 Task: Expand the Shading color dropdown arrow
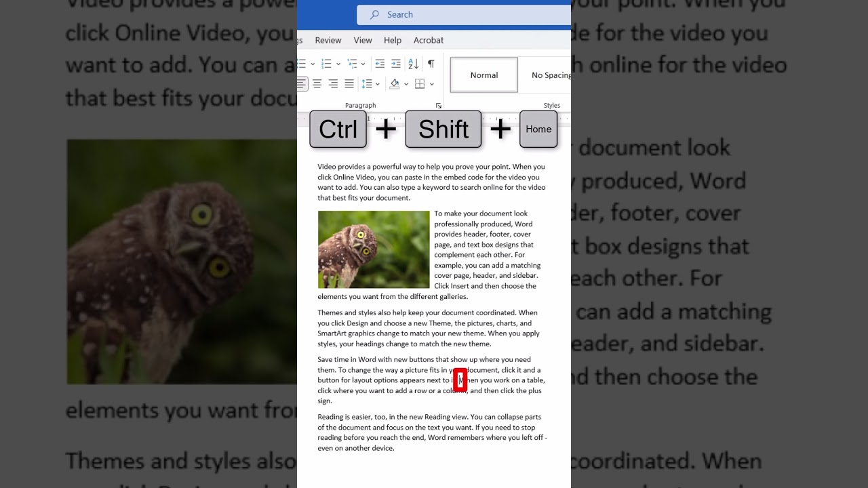(x=406, y=84)
